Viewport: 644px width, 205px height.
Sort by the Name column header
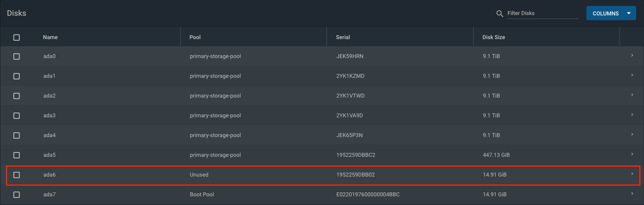click(x=50, y=37)
